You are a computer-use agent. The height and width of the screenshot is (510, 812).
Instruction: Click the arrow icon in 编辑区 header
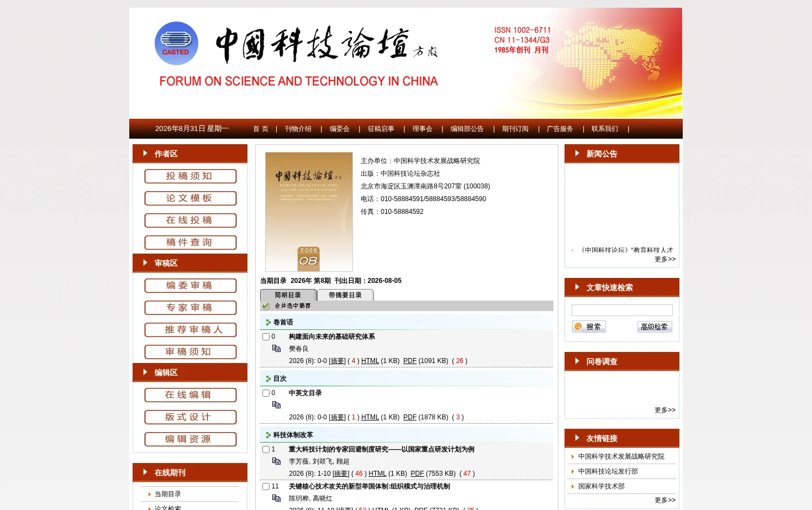tap(145, 372)
